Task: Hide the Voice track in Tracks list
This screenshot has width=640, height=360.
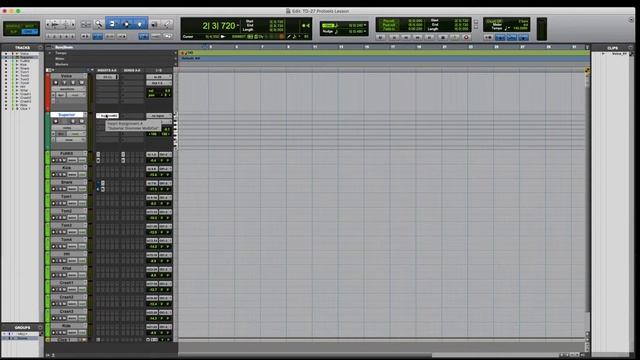Action: coord(6,54)
